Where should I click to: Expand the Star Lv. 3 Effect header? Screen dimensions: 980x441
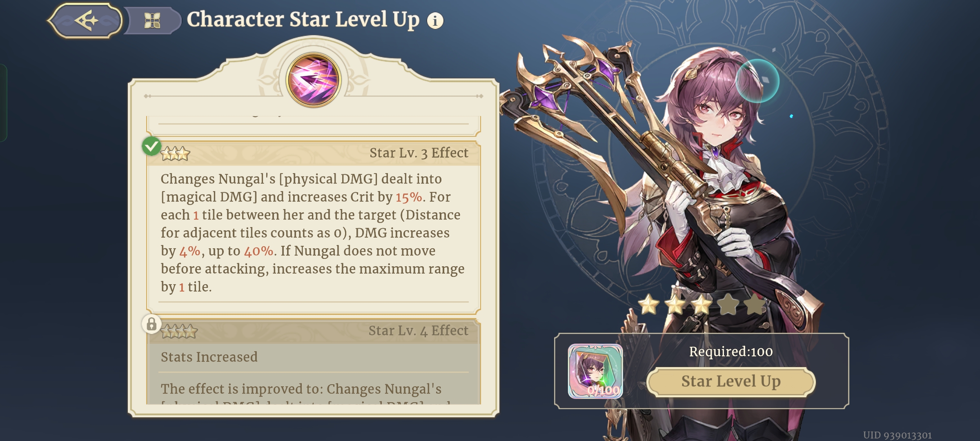coord(314,153)
